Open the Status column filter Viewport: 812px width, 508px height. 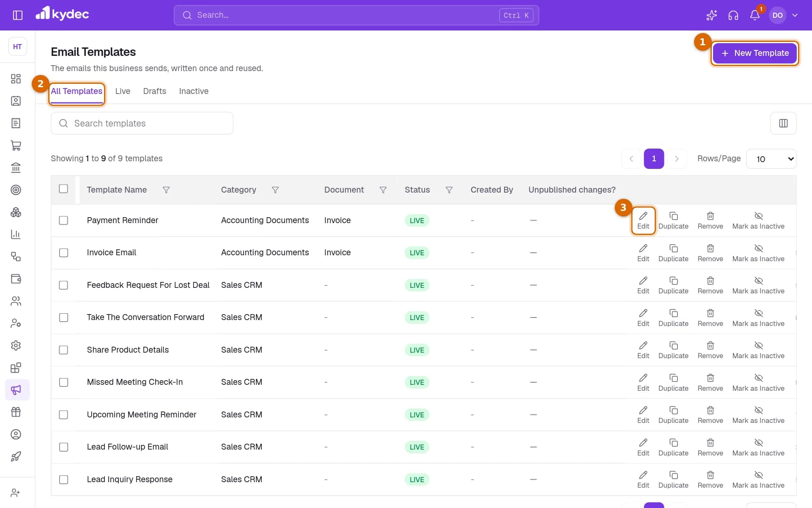pyautogui.click(x=449, y=190)
